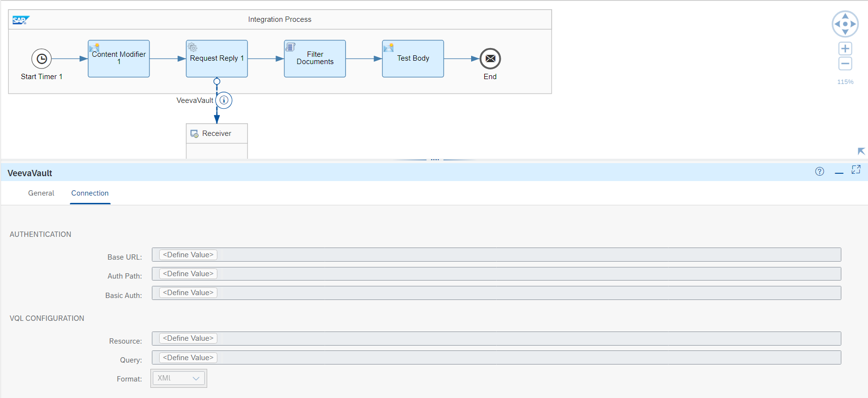The width and height of the screenshot is (868, 398).
Task: Click the End message event icon
Action: coord(491,59)
